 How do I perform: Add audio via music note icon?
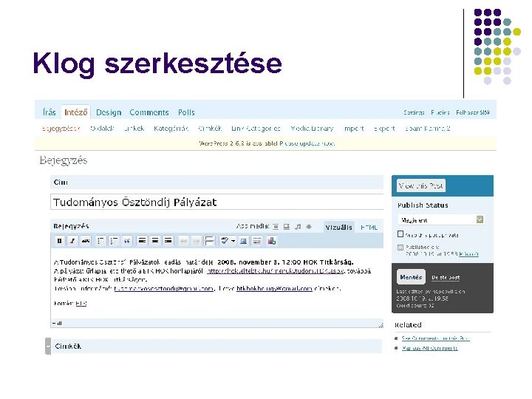click(x=298, y=227)
